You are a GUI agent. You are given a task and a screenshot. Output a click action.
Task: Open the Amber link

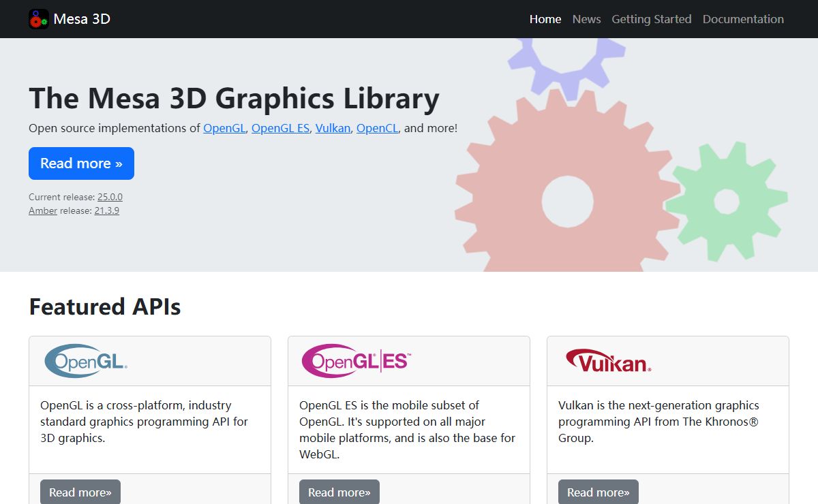(43, 210)
